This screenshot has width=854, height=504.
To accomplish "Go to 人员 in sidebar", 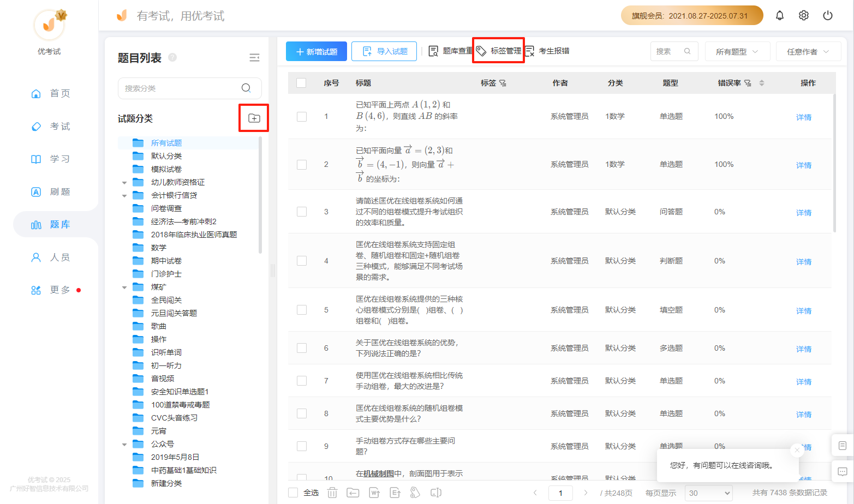I will tap(51, 257).
